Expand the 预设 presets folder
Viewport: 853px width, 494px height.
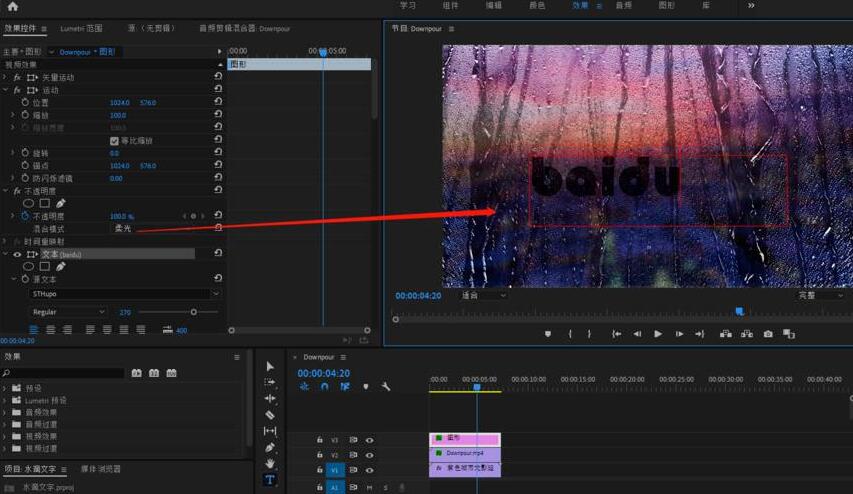pos(5,388)
